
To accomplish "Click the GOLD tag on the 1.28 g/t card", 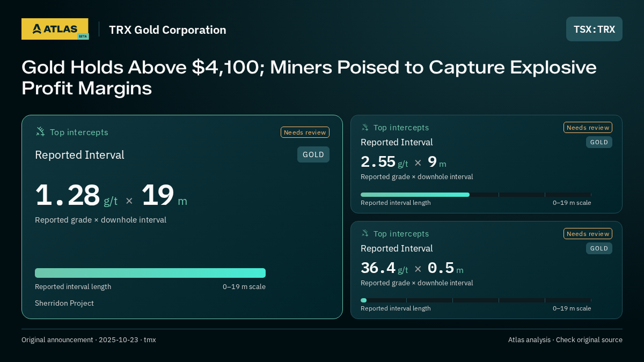I will (x=313, y=154).
